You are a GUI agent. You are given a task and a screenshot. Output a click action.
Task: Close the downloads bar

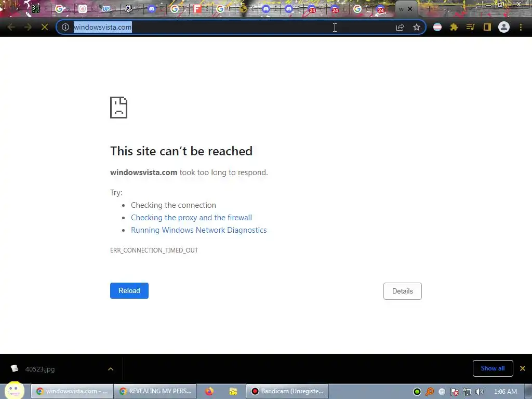[523, 368]
